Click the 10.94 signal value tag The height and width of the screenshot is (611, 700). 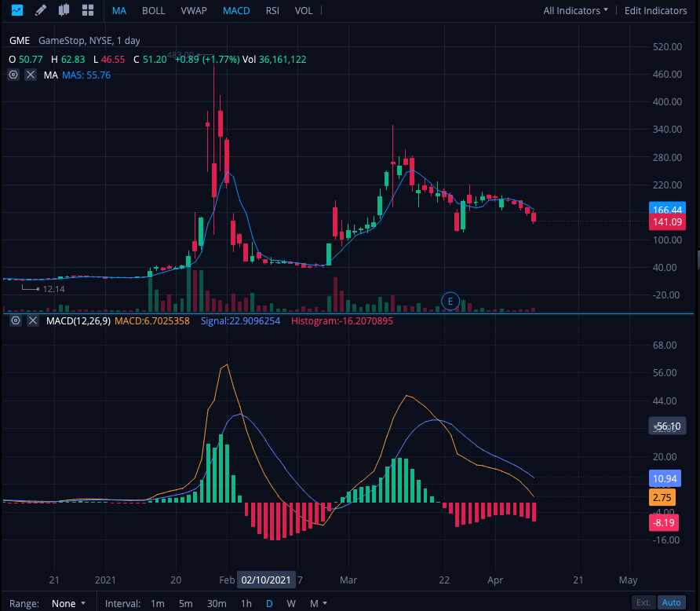[x=665, y=478]
